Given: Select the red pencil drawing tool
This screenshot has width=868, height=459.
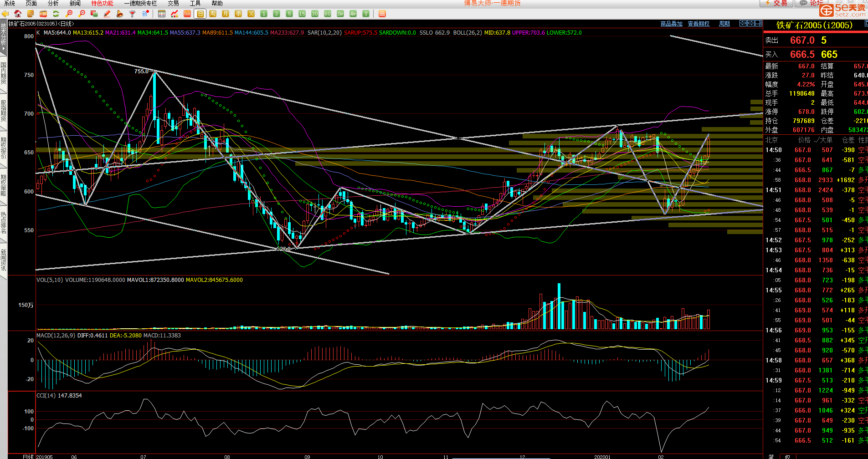Looking at the screenshot, I should pos(107,14).
